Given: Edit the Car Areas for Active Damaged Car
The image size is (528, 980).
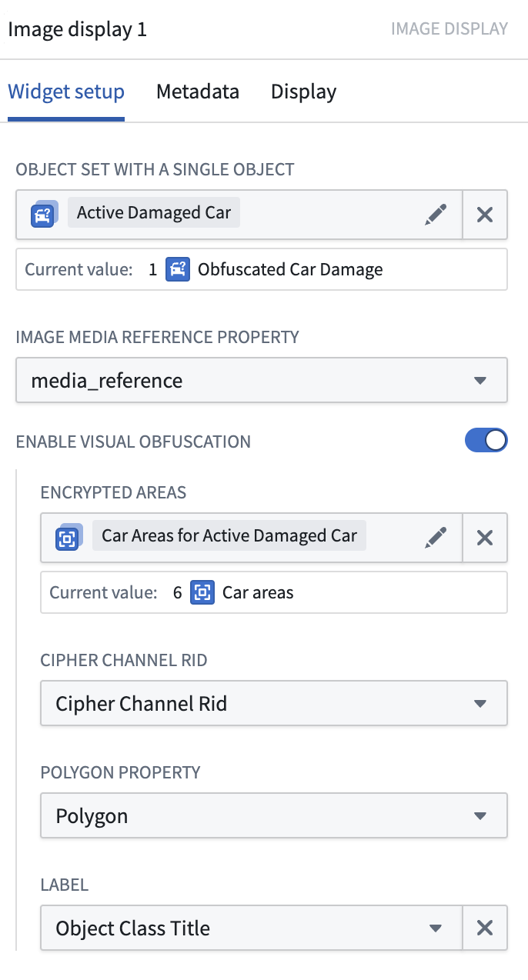Looking at the screenshot, I should point(436,537).
